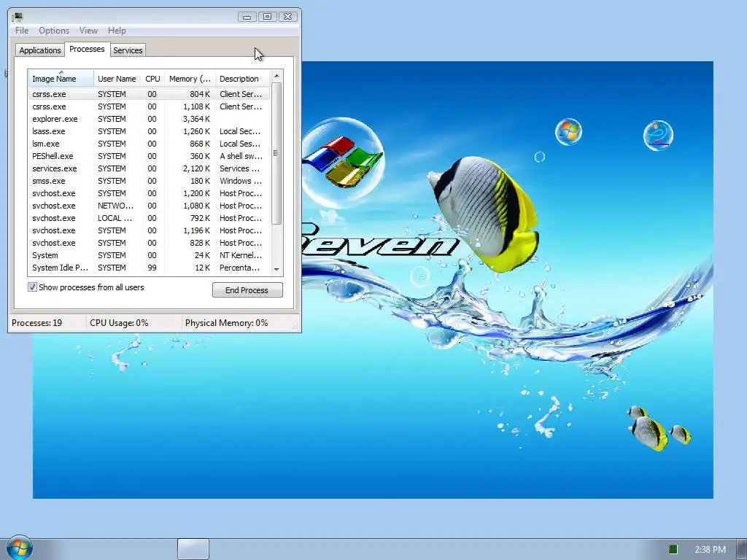Select csrss.exe row using 804 K
The width and height of the screenshot is (747, 560).
(149, 94)
